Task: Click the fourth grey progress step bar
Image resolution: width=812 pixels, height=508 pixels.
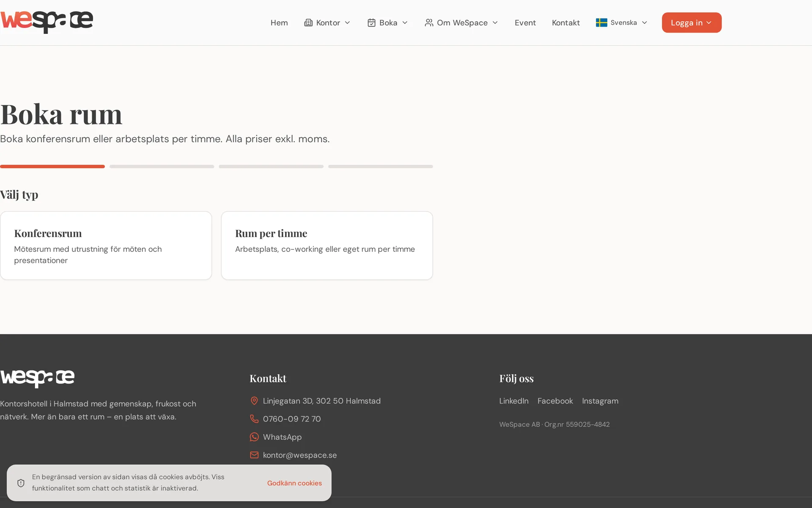Action: (381, 166)
